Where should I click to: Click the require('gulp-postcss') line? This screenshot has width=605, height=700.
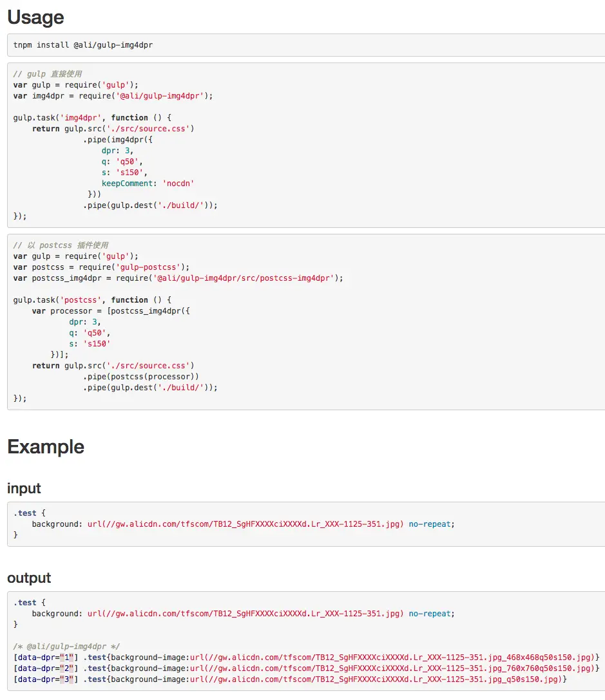tap(101, 267)
